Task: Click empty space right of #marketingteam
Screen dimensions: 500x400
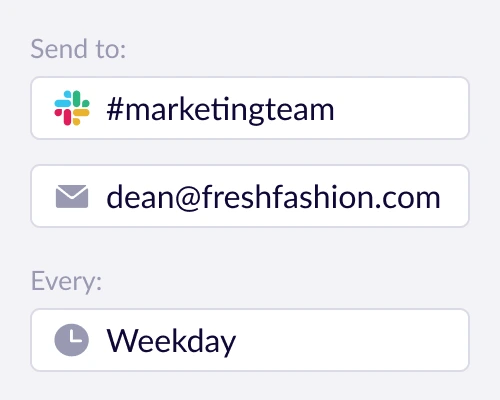Action: tap(400, 108)
